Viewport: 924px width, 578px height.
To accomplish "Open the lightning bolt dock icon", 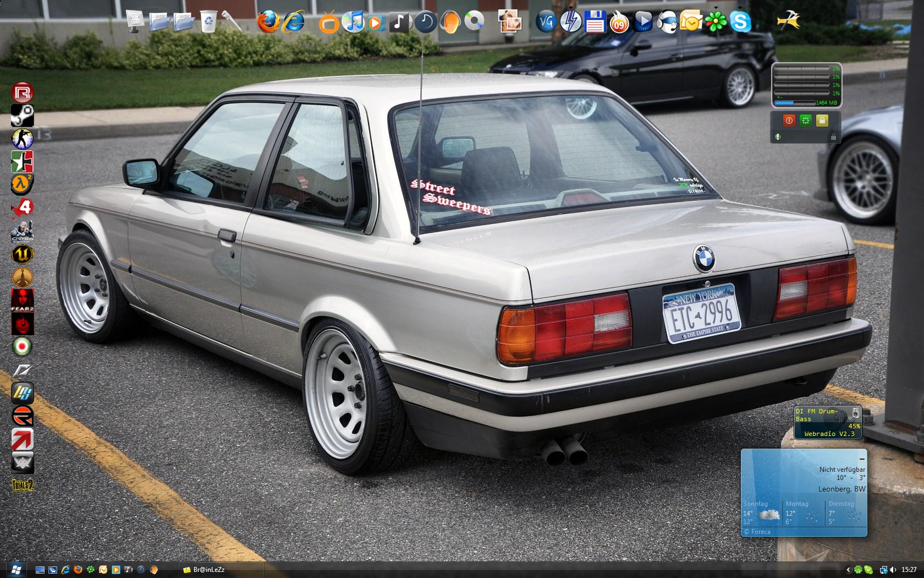I will click(x=570, y=21).
